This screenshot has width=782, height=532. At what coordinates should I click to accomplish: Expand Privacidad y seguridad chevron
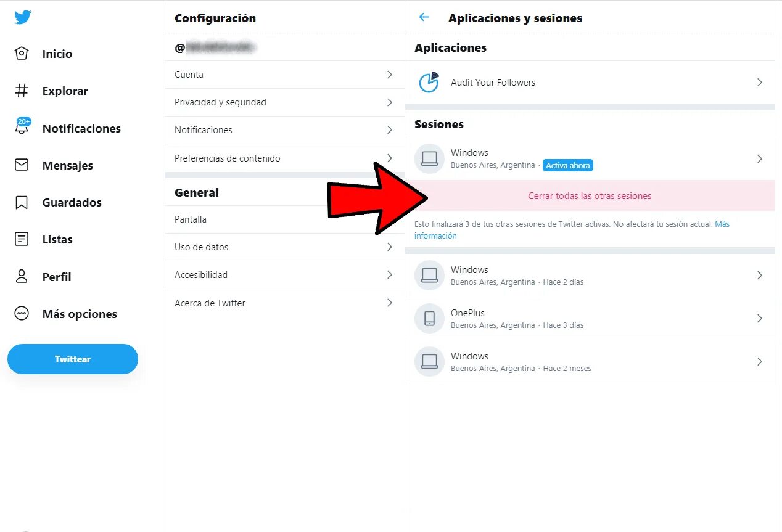[390, 102]
